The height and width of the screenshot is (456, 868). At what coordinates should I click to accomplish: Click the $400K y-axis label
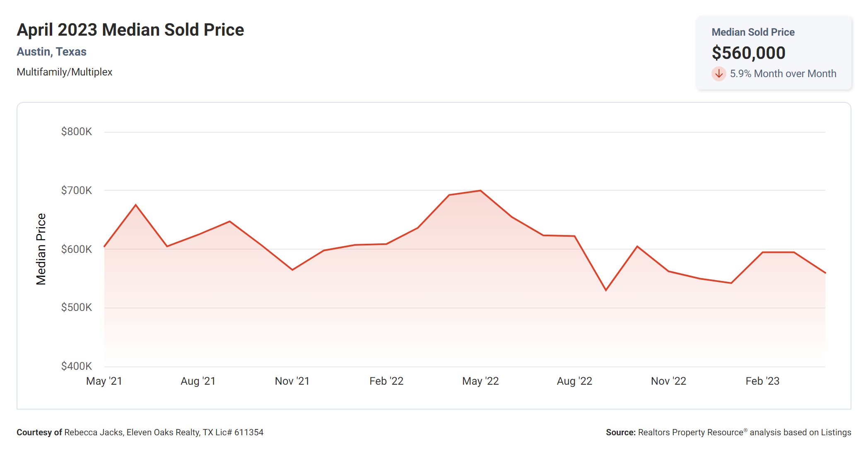[76, 366]
